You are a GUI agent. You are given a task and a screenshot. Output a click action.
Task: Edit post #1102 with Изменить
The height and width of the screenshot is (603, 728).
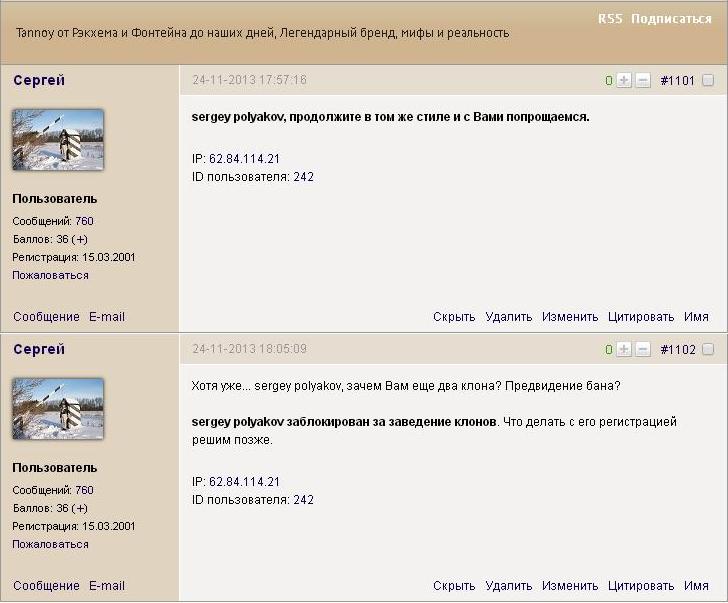coord(570,586)
